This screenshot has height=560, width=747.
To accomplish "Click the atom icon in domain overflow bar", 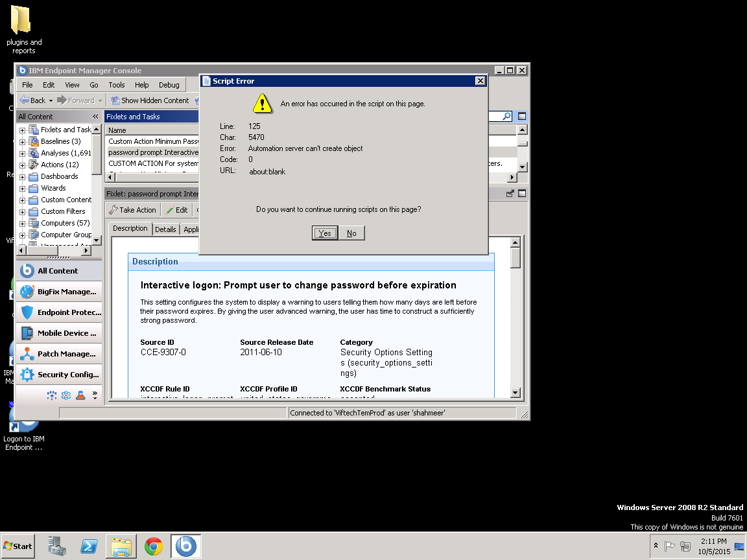I will 66,395.
